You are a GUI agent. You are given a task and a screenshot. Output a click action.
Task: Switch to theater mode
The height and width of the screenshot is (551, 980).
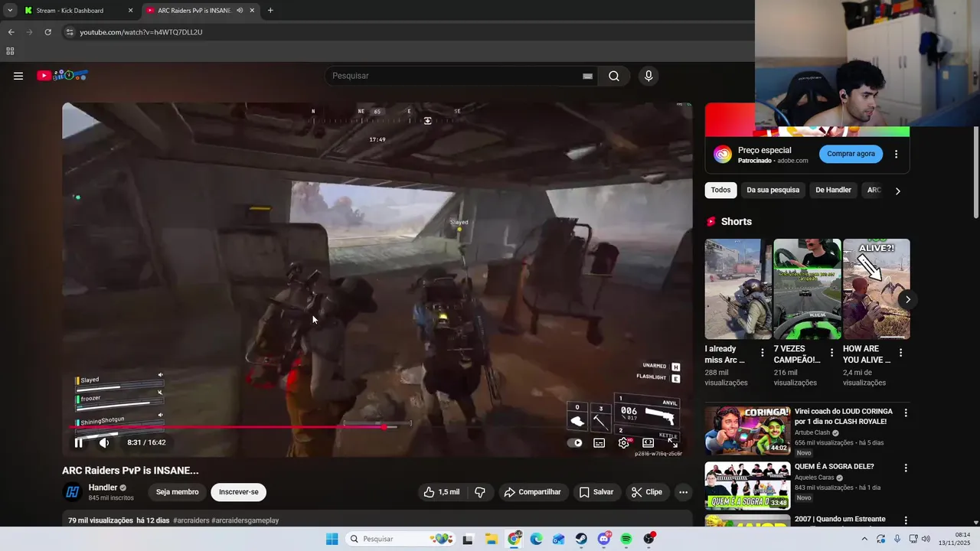coord(648,442)
